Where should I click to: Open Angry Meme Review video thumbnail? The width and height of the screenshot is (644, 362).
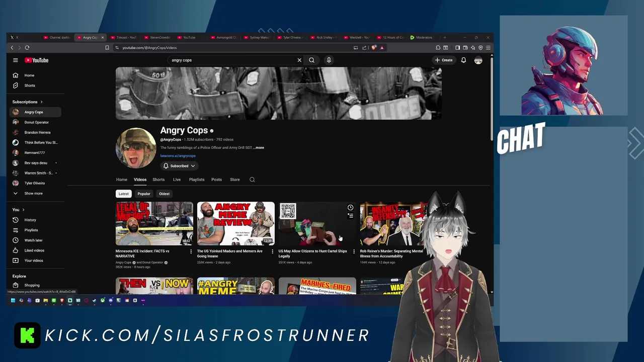[x=235, y=224]
